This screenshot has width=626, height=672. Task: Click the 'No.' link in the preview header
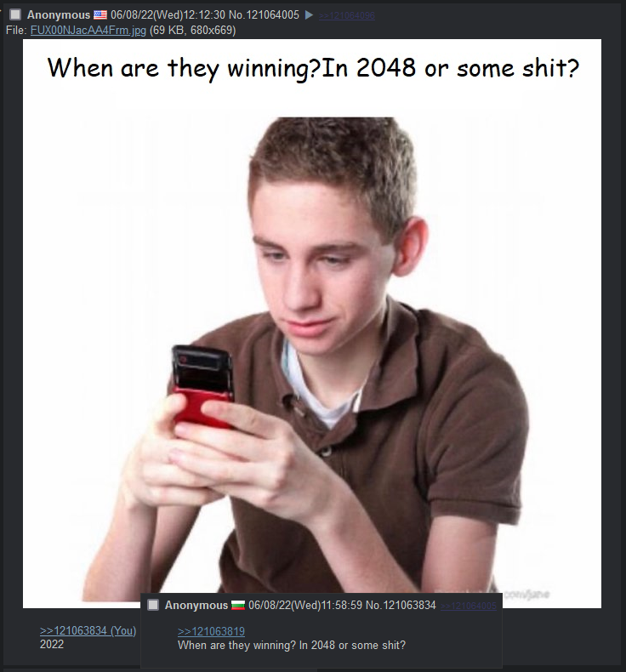coord(374,605)
